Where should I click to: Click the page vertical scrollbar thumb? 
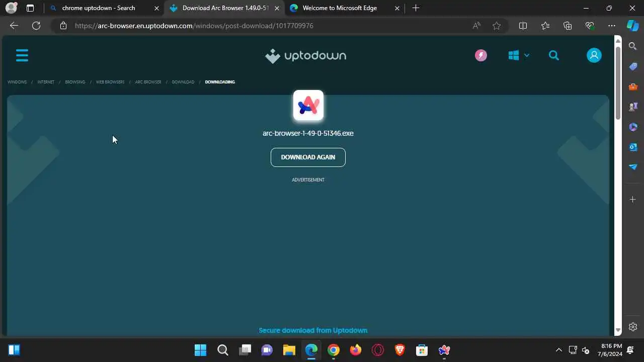618,83
